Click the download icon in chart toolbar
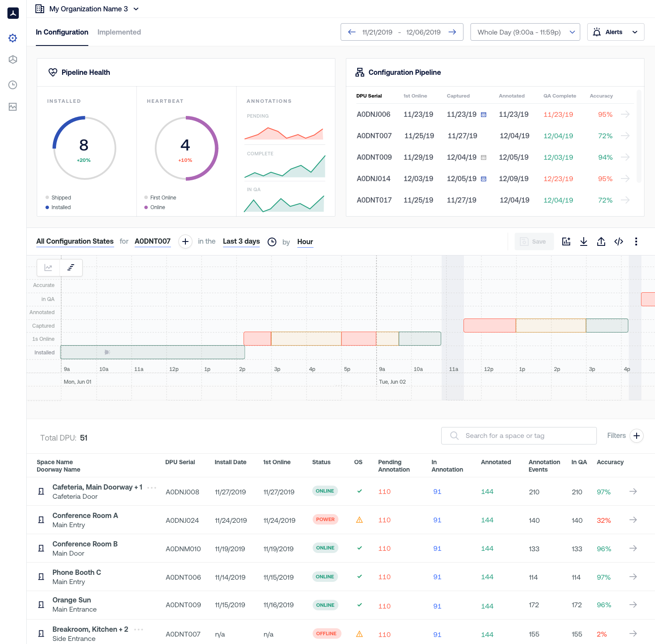The height and width of the screenshot is (644, 655). point(583,241)
